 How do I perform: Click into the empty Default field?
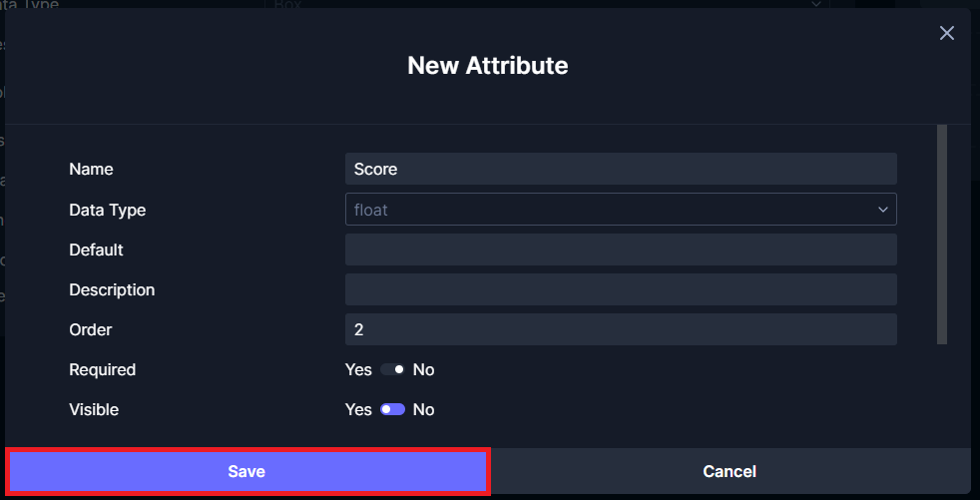point(621,250)
